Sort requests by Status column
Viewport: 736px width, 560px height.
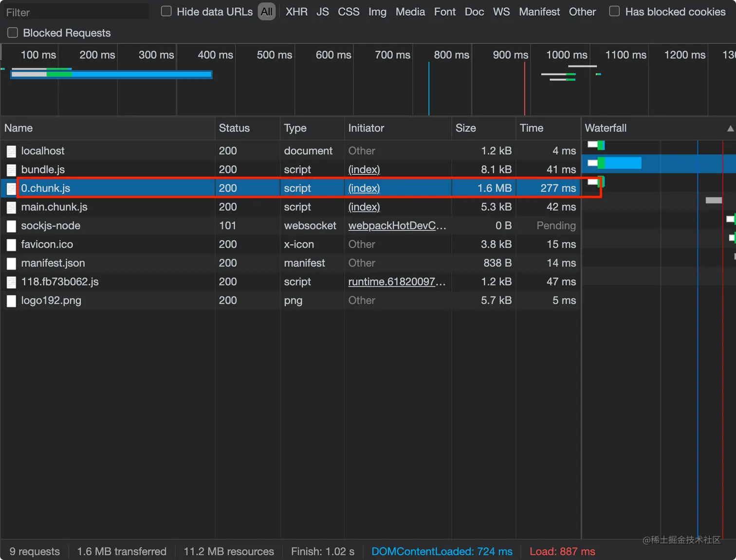[247, 128]
